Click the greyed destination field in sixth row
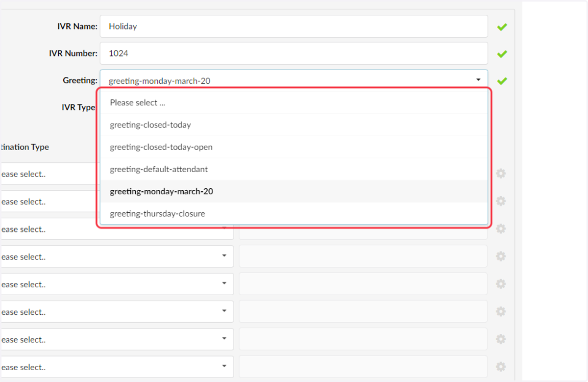The height and width of the screenshot is (382, 588). pyautogui.click(x=363, y=311)
